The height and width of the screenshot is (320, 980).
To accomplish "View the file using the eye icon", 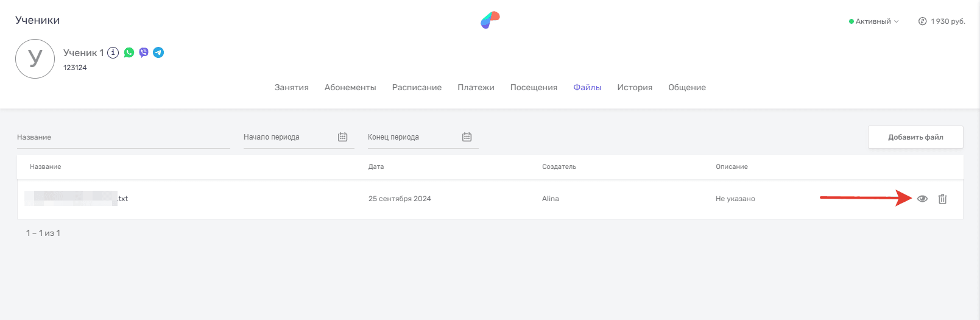I will click(x=922, y=199).
